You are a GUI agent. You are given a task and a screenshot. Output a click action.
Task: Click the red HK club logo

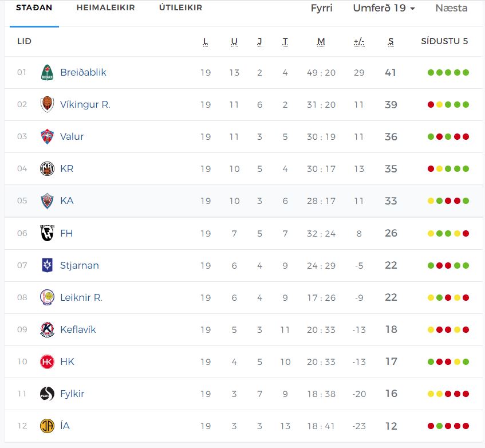(47, 362)
